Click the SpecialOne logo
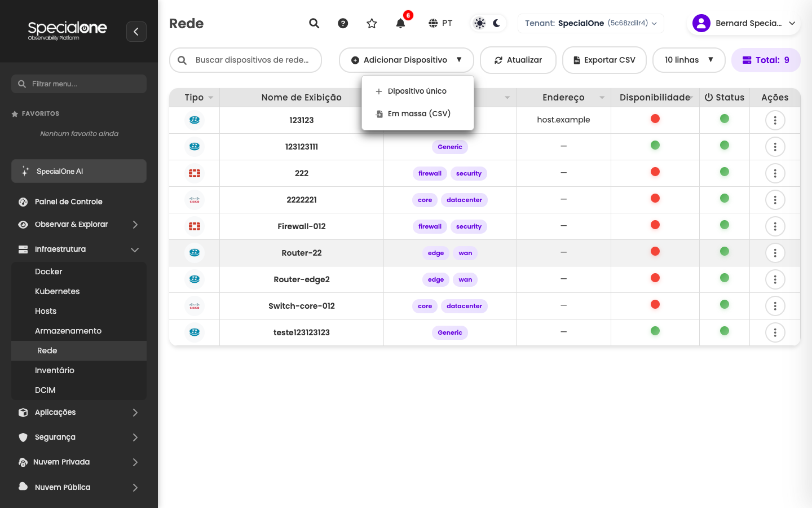The height and width of the screenshot is (508, 812). 67,30
